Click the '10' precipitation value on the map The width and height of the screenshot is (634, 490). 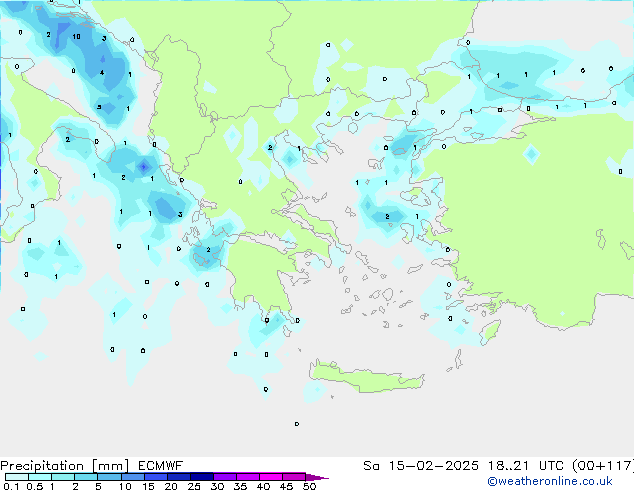tap(76, 37)
